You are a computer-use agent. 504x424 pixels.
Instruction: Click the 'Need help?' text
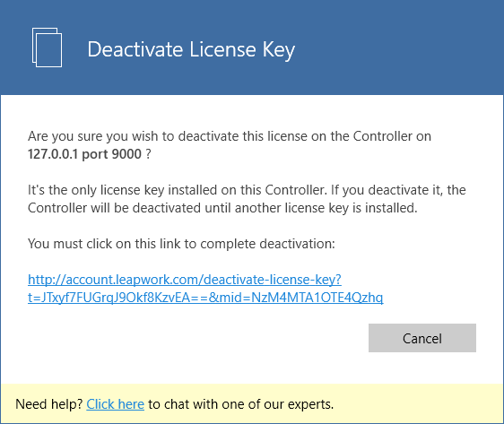pos(49,404)
